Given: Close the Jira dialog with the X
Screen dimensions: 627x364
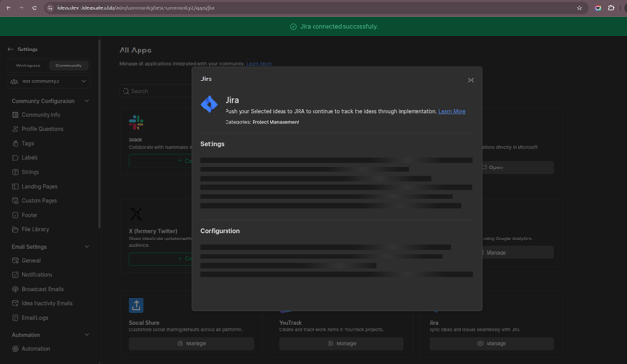Looking at the screenshot, I should (470, 80).
